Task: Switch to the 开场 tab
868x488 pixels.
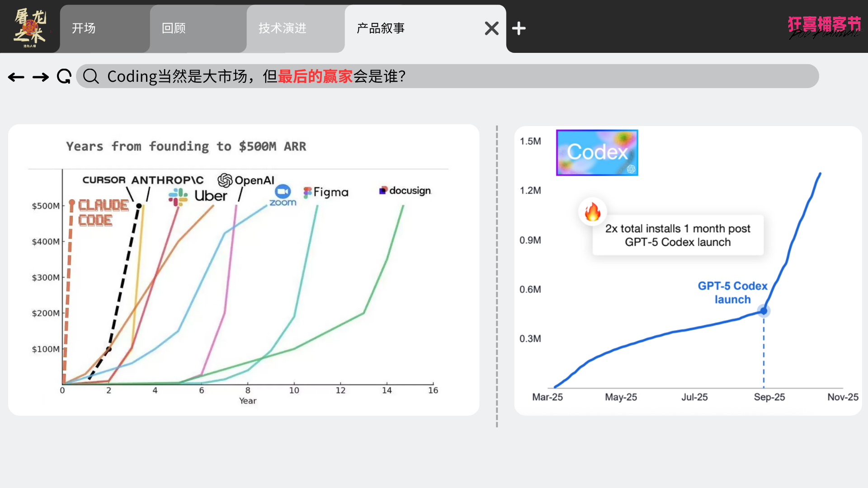Action: click(105, 28)
